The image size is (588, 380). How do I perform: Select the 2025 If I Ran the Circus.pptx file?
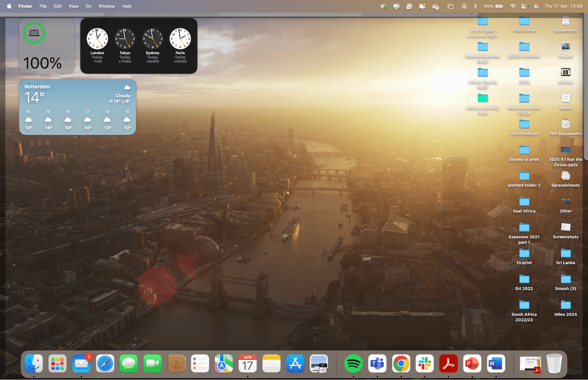(565, 150)
